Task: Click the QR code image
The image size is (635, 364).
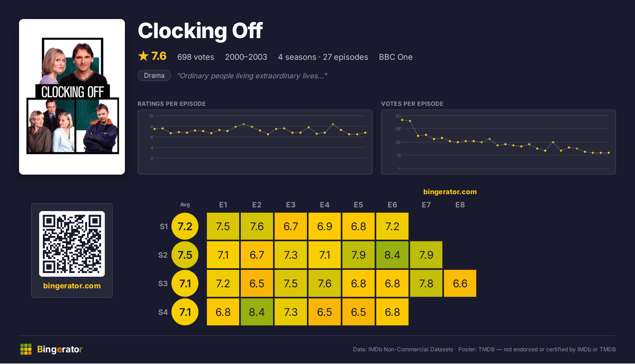Action: point(72,244)
